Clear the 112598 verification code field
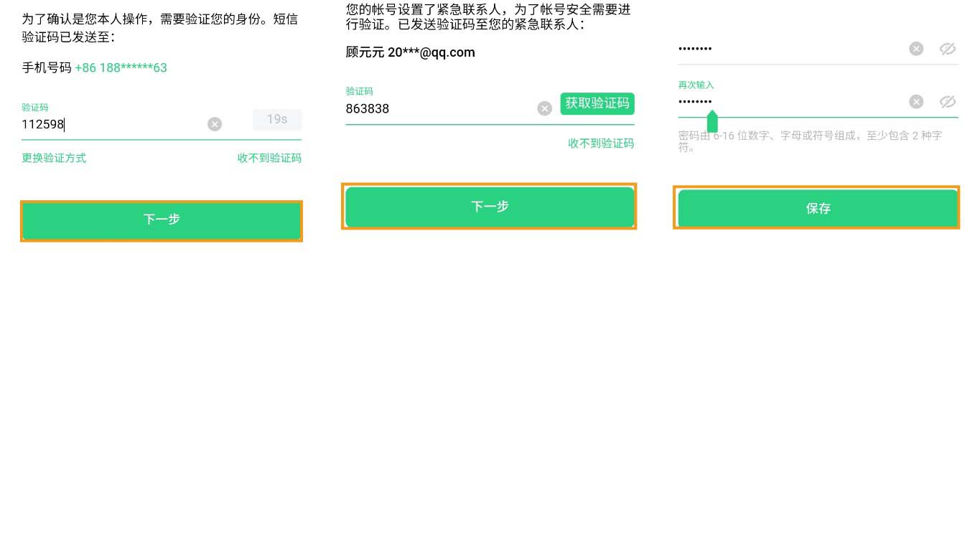Screen dimensions: 980x551 (x=215, y=124)
